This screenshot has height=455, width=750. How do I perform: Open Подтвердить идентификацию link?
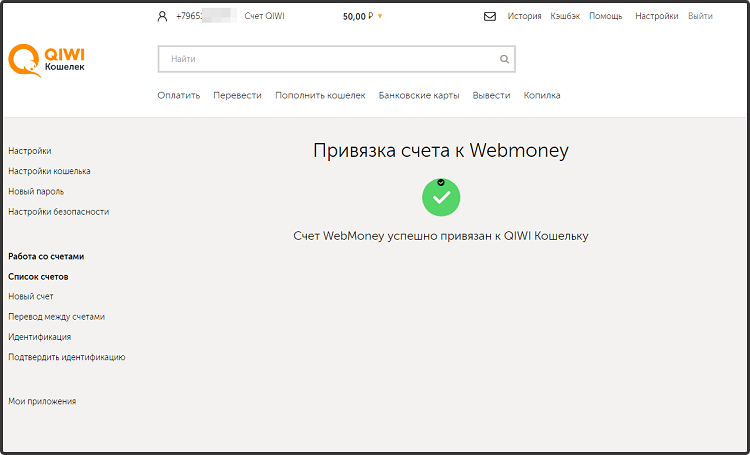67,357
